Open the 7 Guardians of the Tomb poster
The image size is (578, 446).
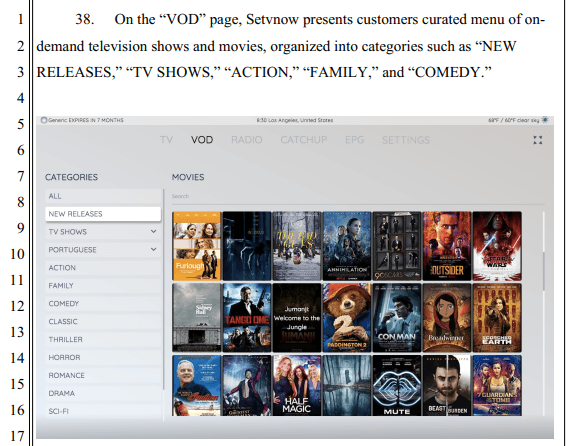(497, 386)
